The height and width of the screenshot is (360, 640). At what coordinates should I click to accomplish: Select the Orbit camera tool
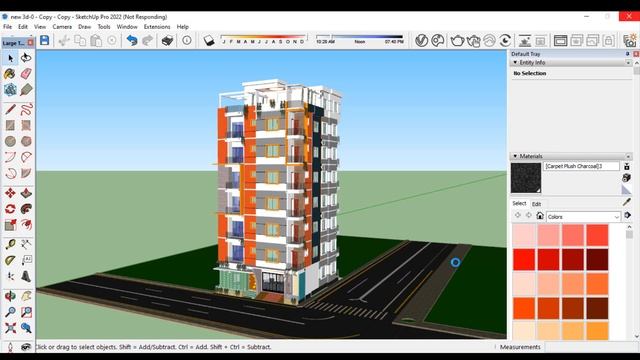[x=10, y=296]
